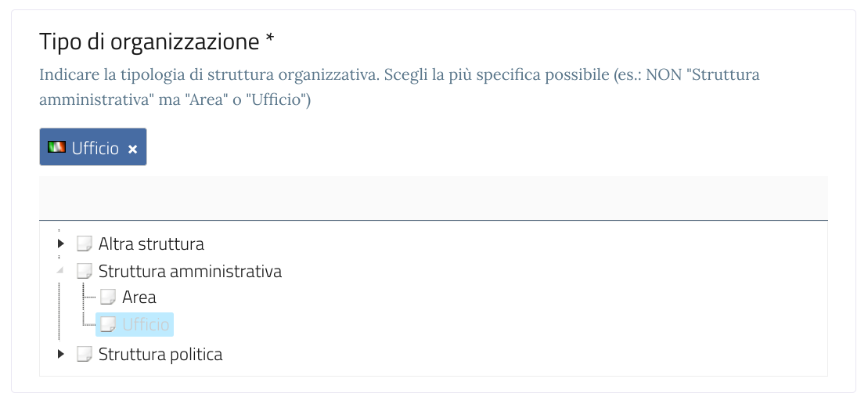Screen dimensions: 868x404
Task: Click the Struttura politica document icon
Action: [x=85, y=355]
